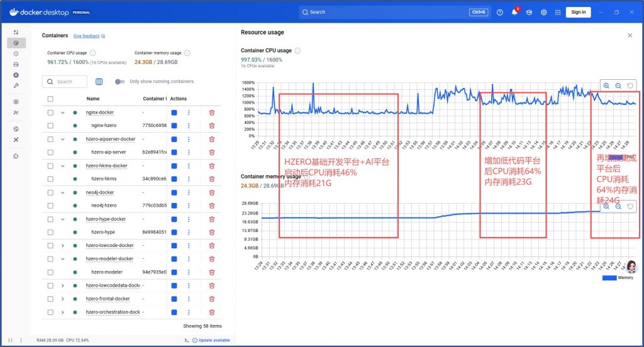
Task: Open the Volumes section in sidebar
Action: point(16,64)
